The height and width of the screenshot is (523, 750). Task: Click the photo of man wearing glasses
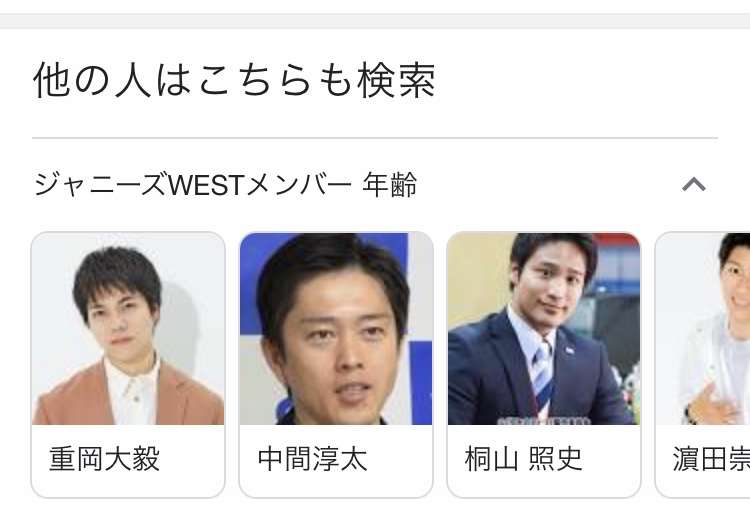703,329
